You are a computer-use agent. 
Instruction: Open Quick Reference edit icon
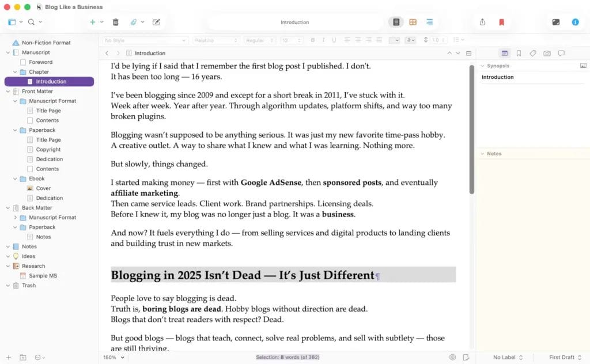156,22
